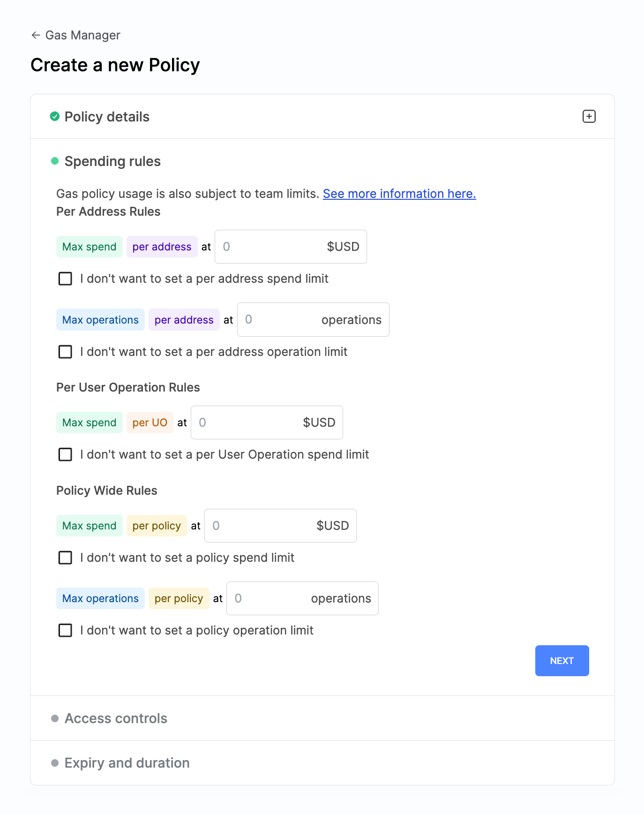644x815 pixels.
Task: Expand the Access controls section
Action: [116, 718]
